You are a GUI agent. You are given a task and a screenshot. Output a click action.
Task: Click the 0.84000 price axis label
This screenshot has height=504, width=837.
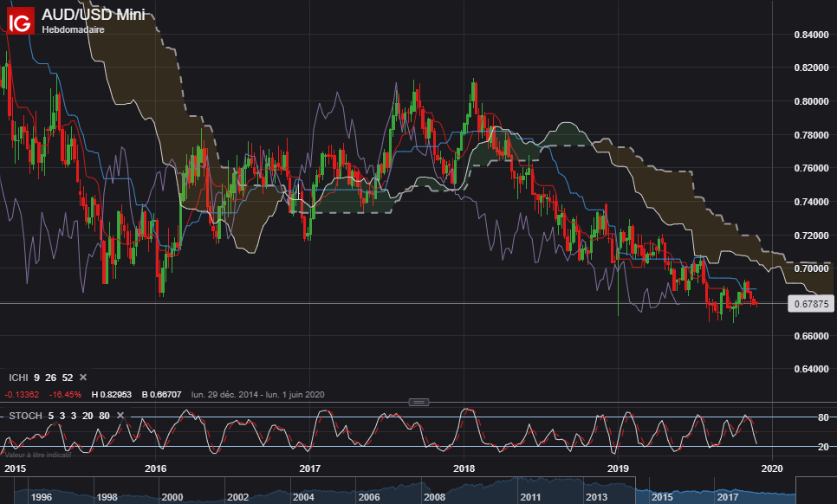811,35
